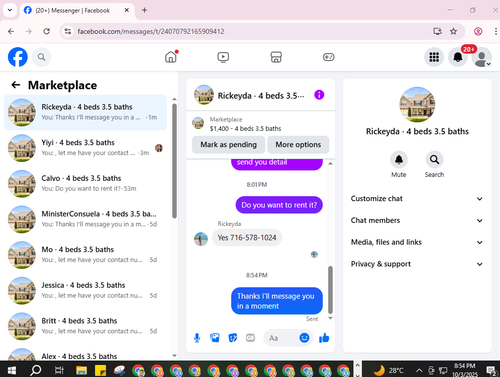
Task: Click More options button
Action: (x=298, y=145)
